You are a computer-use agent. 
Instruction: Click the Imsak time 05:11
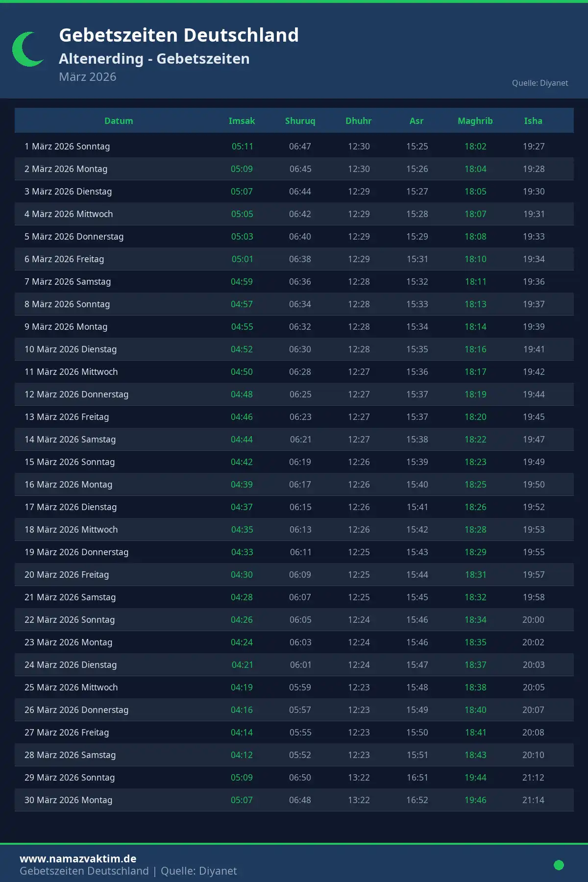click(242, 147)
